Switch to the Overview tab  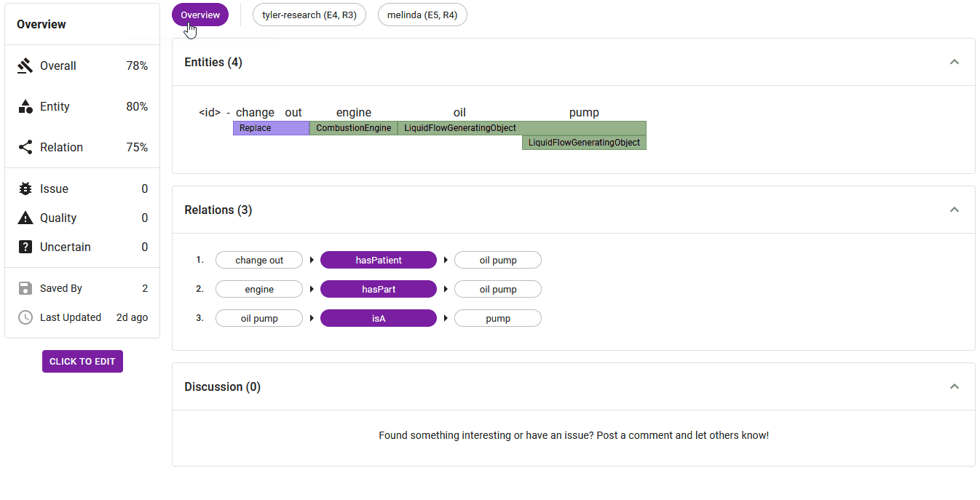pos(200,15)
